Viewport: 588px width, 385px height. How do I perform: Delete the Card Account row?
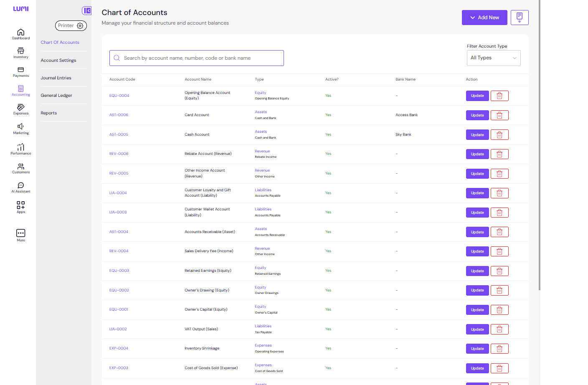pos(499,115)
